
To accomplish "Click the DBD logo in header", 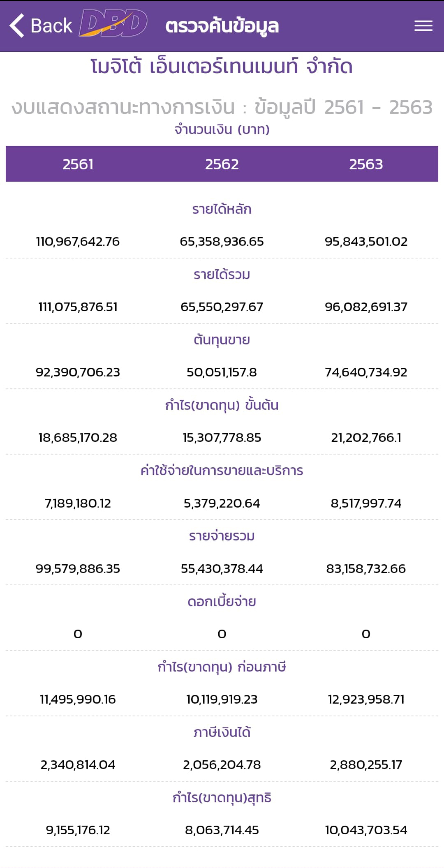I will click(x=113, y=24).
